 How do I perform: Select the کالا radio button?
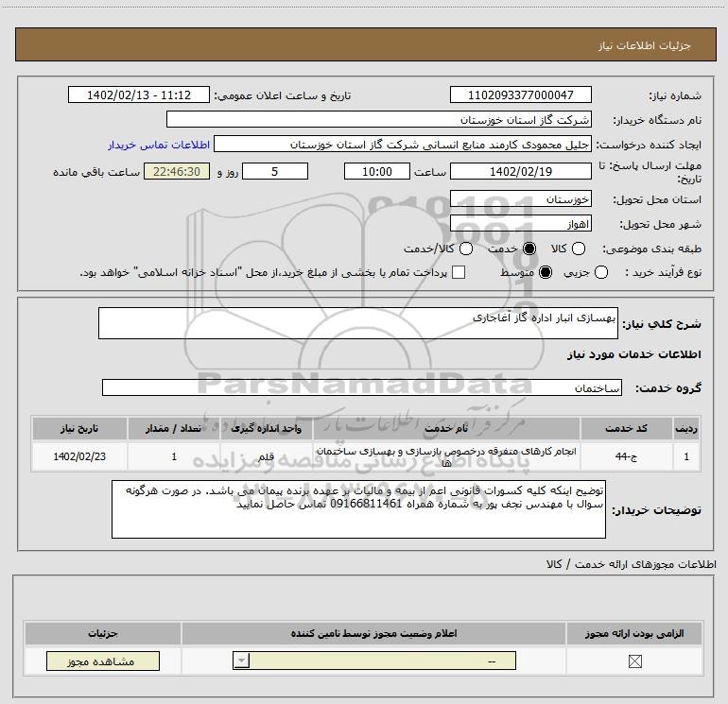click(x=579, y=249)
